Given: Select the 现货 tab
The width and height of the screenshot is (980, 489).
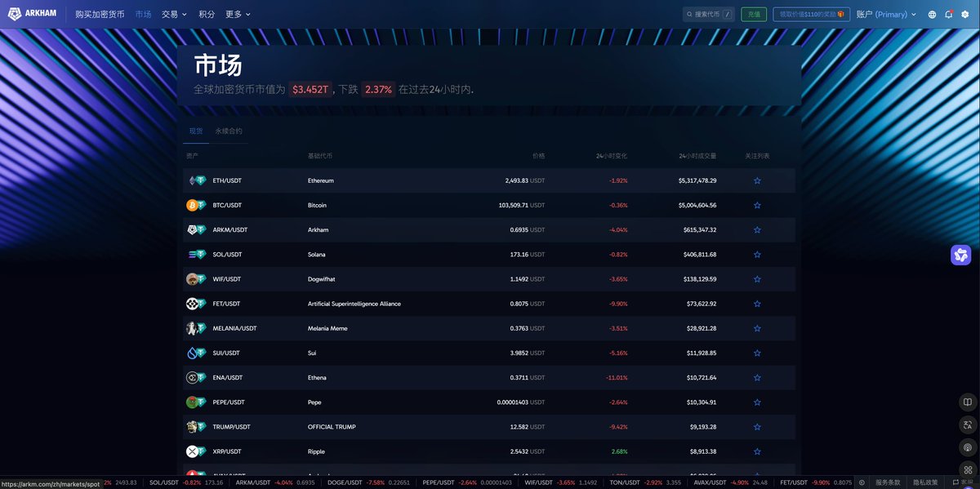Looking at the screenshot, I should 196,131.
